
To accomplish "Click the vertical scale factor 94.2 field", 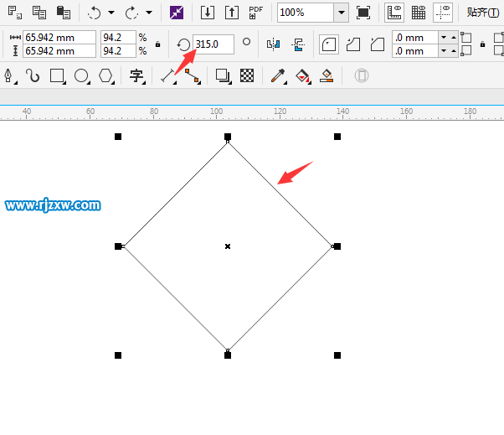I will [x=118, y=51].
